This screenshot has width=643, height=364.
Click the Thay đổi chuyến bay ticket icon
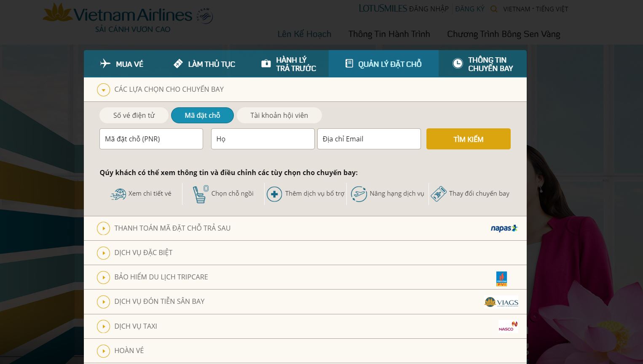tap(438, 194)
